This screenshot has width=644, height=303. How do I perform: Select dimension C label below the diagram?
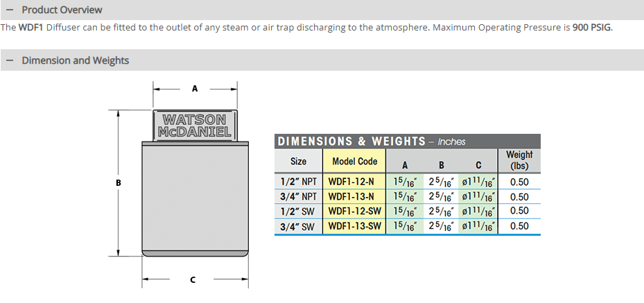193,280
